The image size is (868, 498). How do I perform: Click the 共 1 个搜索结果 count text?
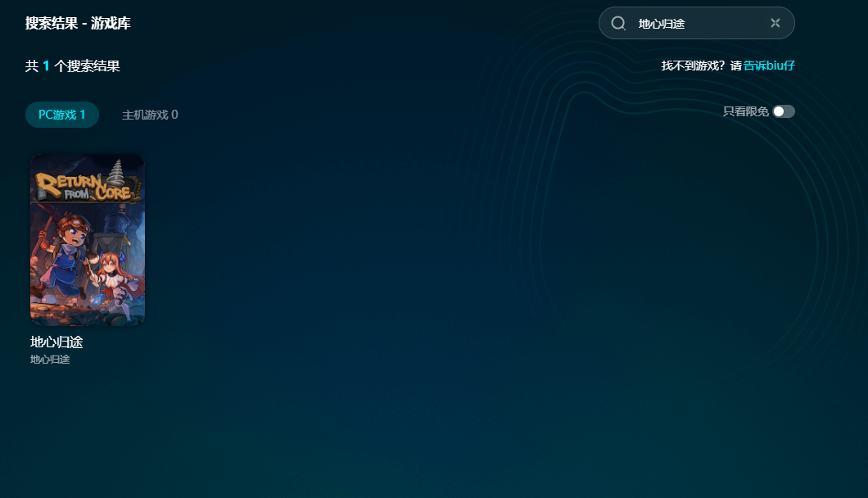pos(73,66)
